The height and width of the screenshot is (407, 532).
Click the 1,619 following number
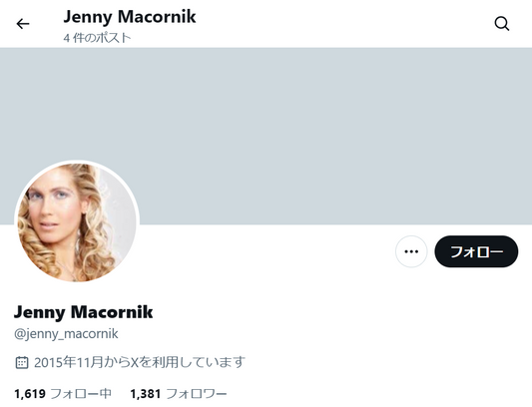pyautogui.click(x=30, y=394)
